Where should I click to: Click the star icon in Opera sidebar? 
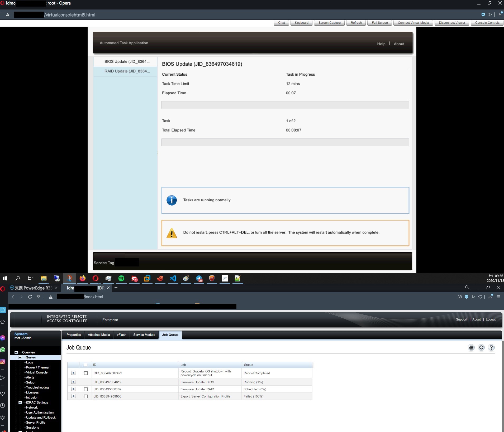point(3,322)
